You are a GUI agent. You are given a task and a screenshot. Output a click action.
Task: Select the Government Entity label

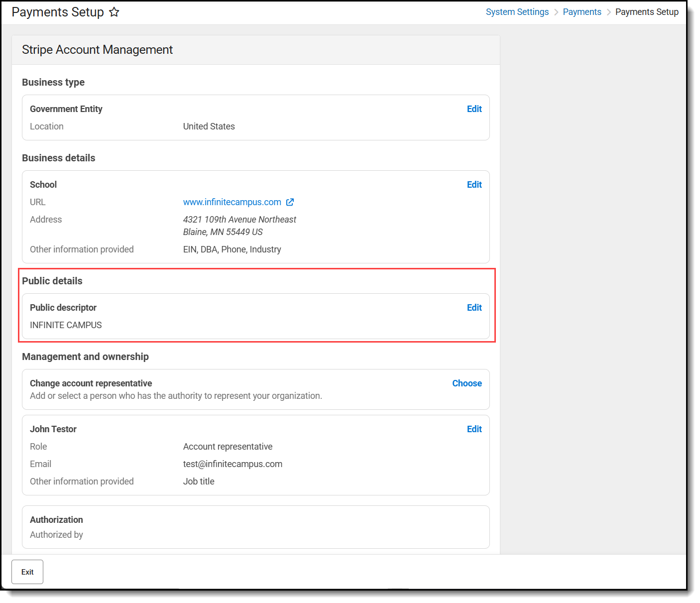[66, 109]
